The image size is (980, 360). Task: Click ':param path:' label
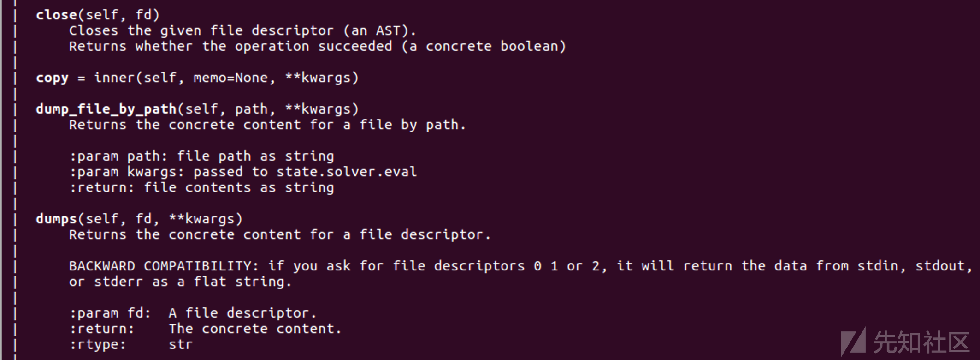[118, 156]
